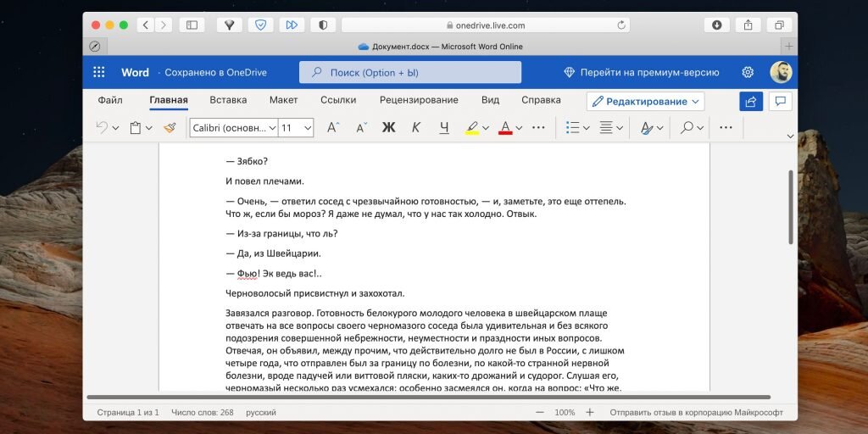Open more ribbon commands ellipsis at far right
The width and height of the screenshot is (868, 434).
(726, 128)
